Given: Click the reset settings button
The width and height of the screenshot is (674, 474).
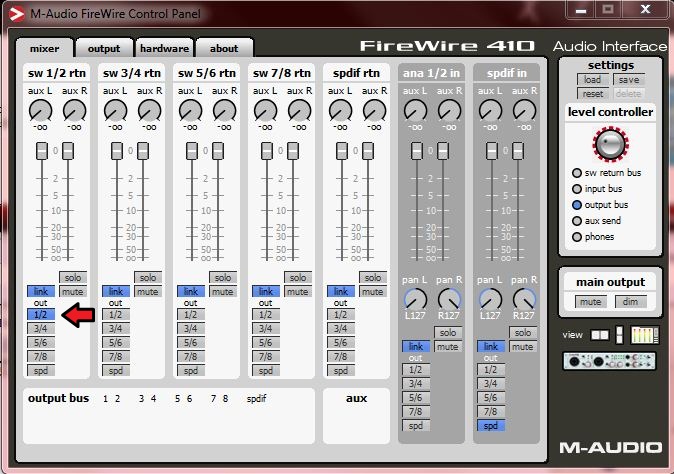Looking at the screenshot, I should tap(593, 94).
